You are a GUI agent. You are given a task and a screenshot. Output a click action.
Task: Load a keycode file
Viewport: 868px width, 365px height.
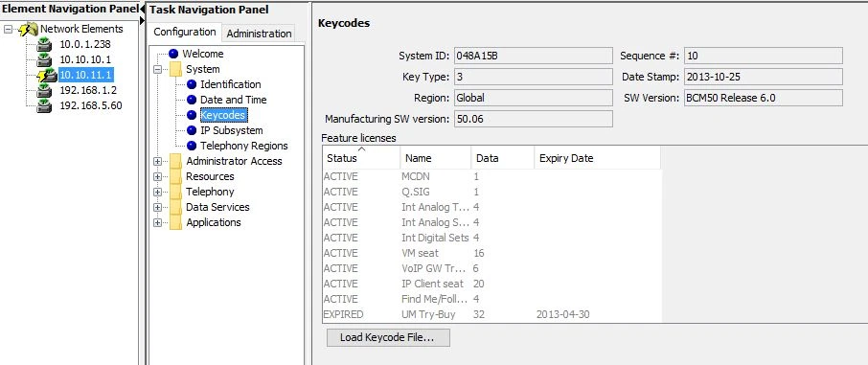388,337
